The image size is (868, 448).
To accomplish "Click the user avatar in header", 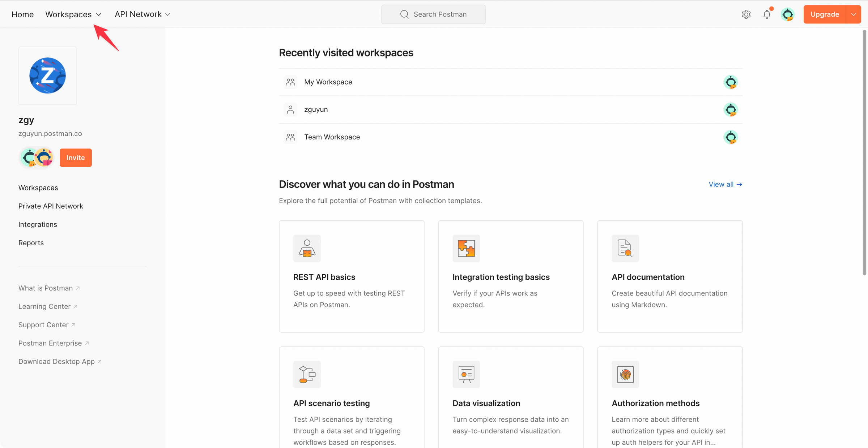I will coord(787,14).
